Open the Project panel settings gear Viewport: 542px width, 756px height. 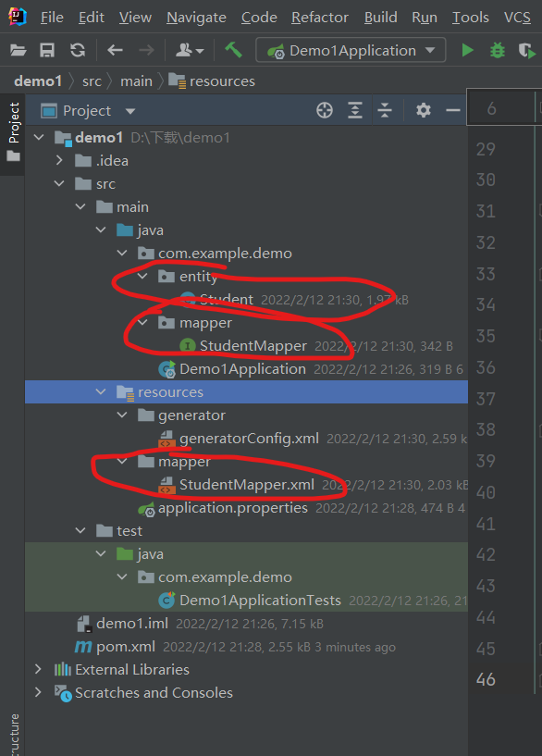[424, 110]
